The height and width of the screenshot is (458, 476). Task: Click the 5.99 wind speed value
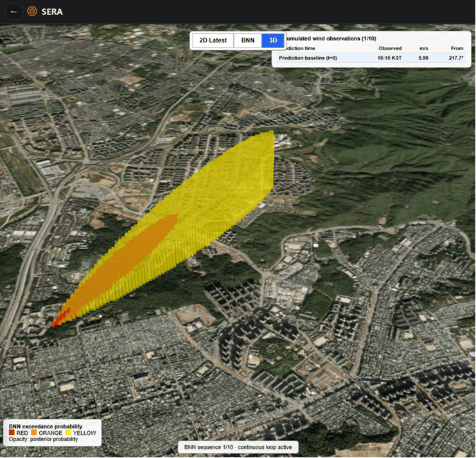(423, 58)
